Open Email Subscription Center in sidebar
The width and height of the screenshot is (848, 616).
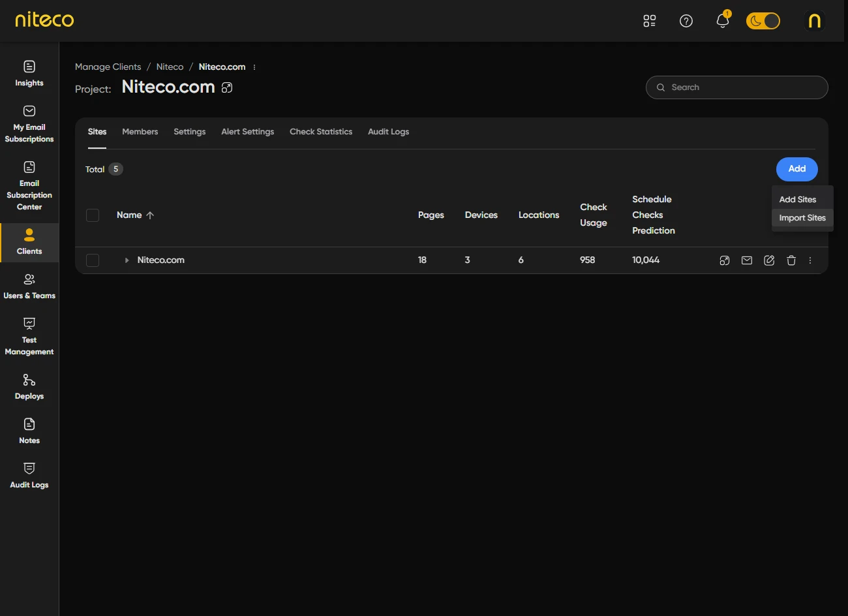29,186
